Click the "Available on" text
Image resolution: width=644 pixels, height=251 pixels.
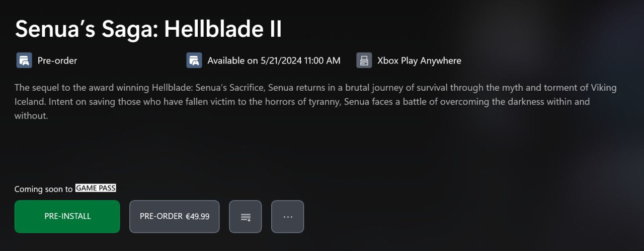[x=232, y=60]
